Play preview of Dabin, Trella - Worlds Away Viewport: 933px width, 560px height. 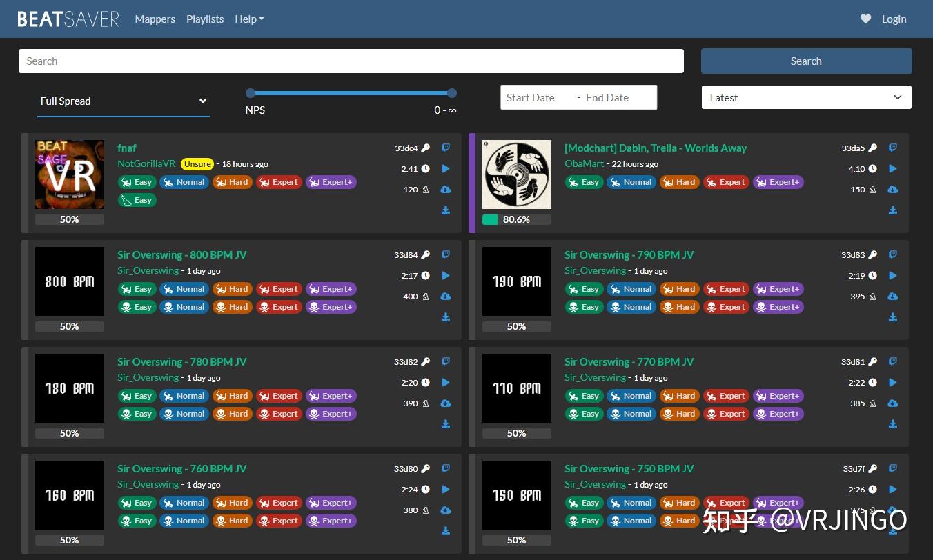893,168
